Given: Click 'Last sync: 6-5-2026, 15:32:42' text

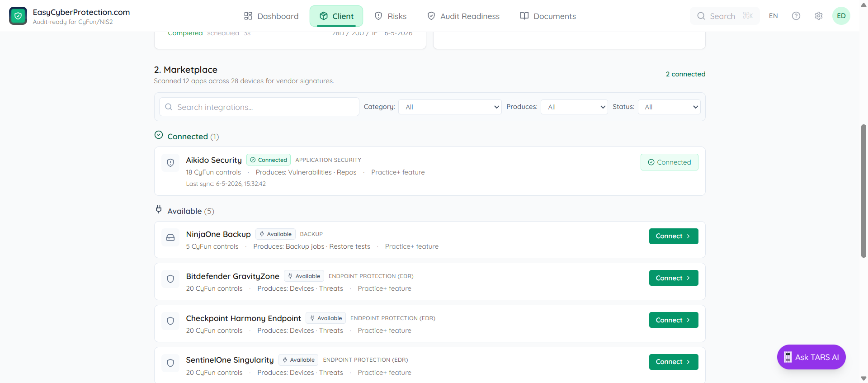Looking at the screenshot, I should coord(226,184).
